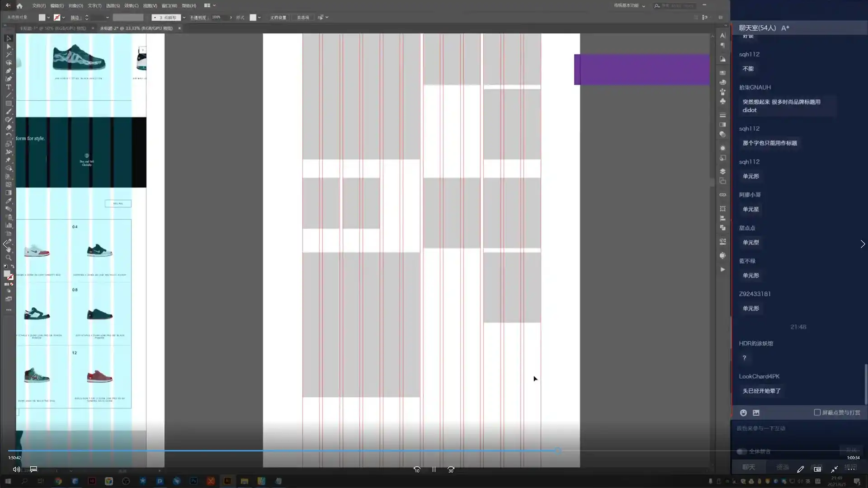Click the emoji icon in chat
Screen dimensions: 868x488
[x=743, y=413]
